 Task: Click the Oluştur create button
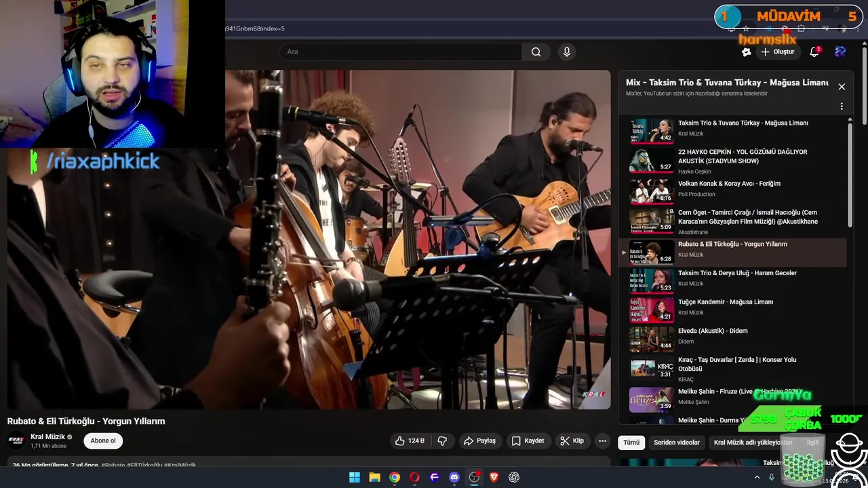777,52
